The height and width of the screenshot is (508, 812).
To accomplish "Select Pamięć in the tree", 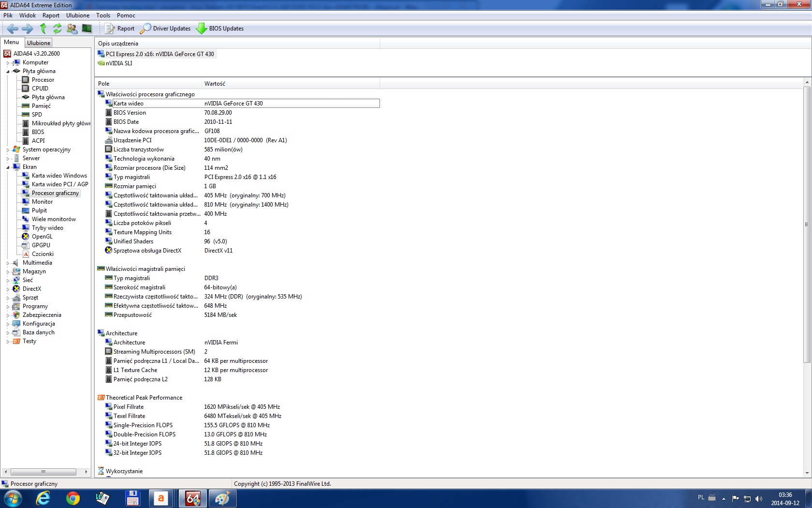I will (41, 106).
